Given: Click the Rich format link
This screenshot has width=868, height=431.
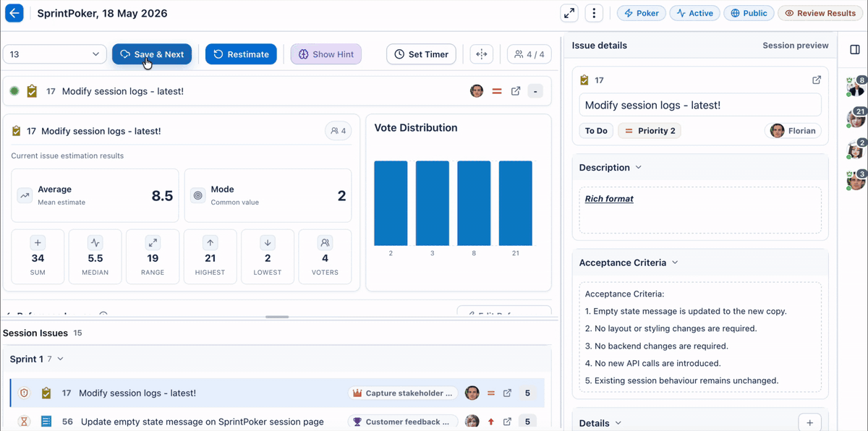Looking at the screenshot, I should click(x=609, y=199).
